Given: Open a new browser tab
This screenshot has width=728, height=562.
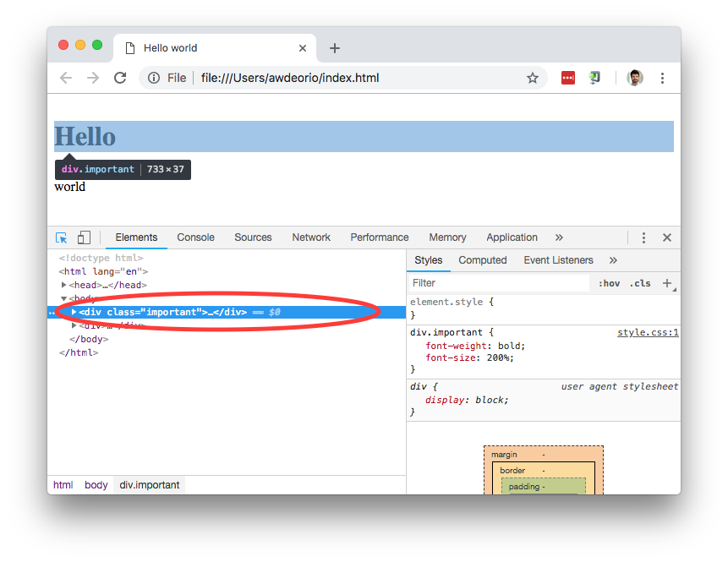Looking at the screenshot, I should 334,48.
